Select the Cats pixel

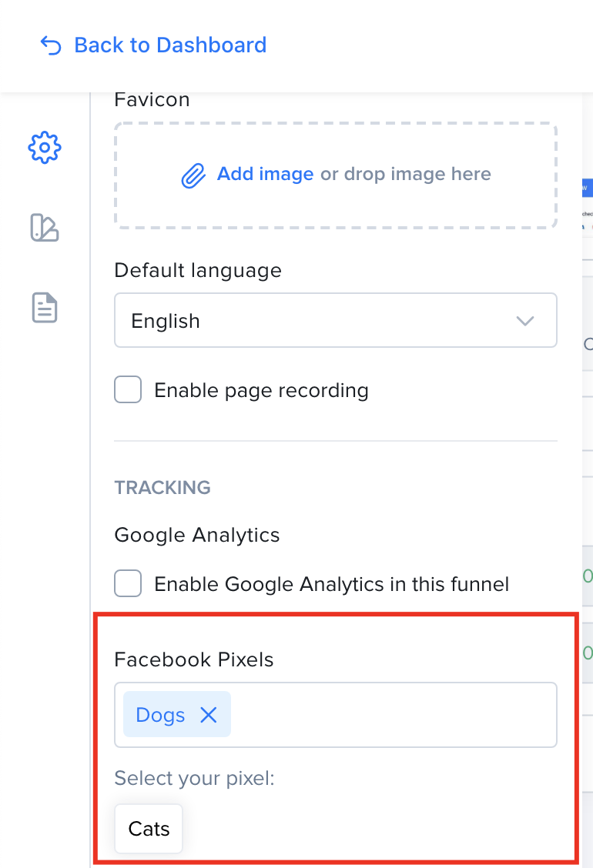[x=149, y=829]
